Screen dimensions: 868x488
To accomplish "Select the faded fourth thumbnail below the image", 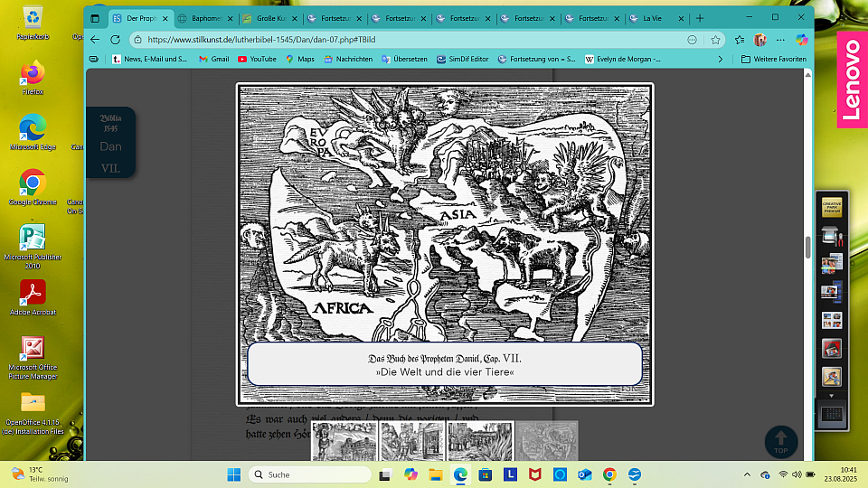I will point(547,441).
